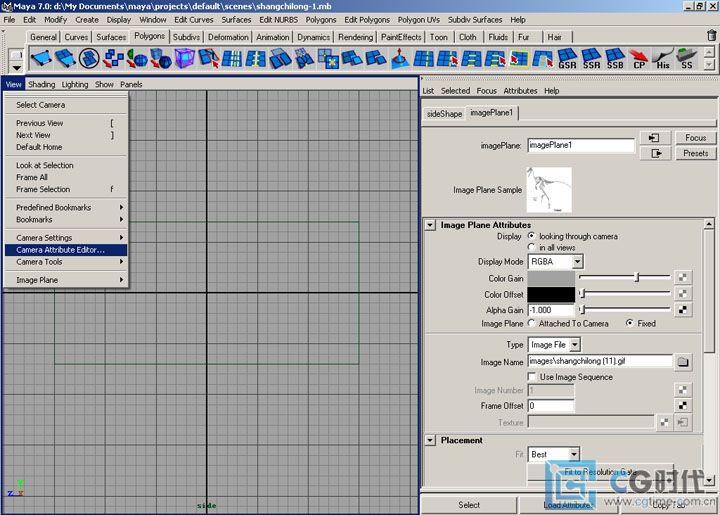Click the Color Gain gray swatch
The height and width of the screenshot is (515, 720).
tap(551, 278)
